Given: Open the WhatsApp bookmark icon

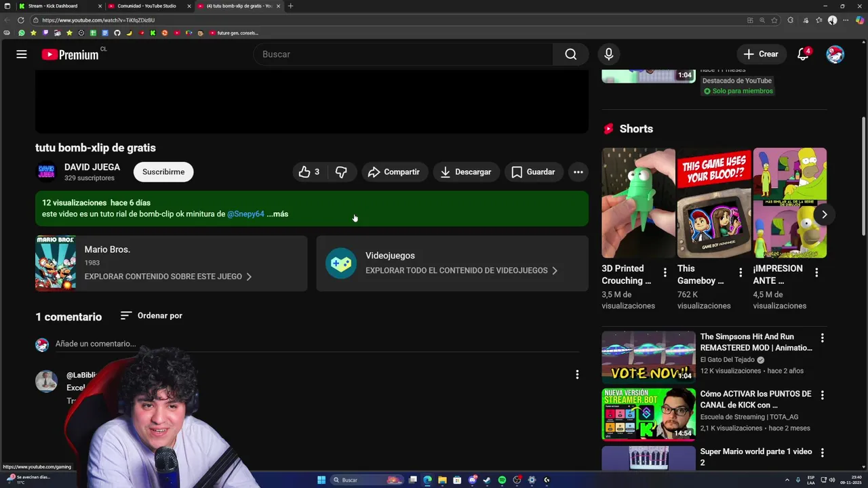Looking at the screenshot, I should [x=22, y=33].
